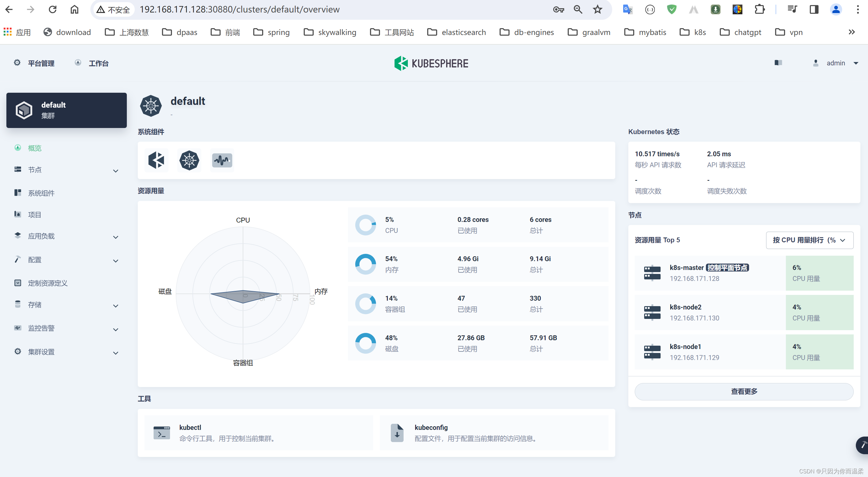Bookmark page with star icon

click(x=597, y=9)
